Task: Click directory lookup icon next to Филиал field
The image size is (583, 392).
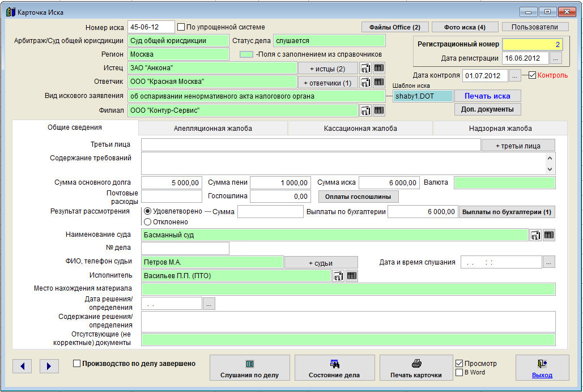Action: pos(365,110)
